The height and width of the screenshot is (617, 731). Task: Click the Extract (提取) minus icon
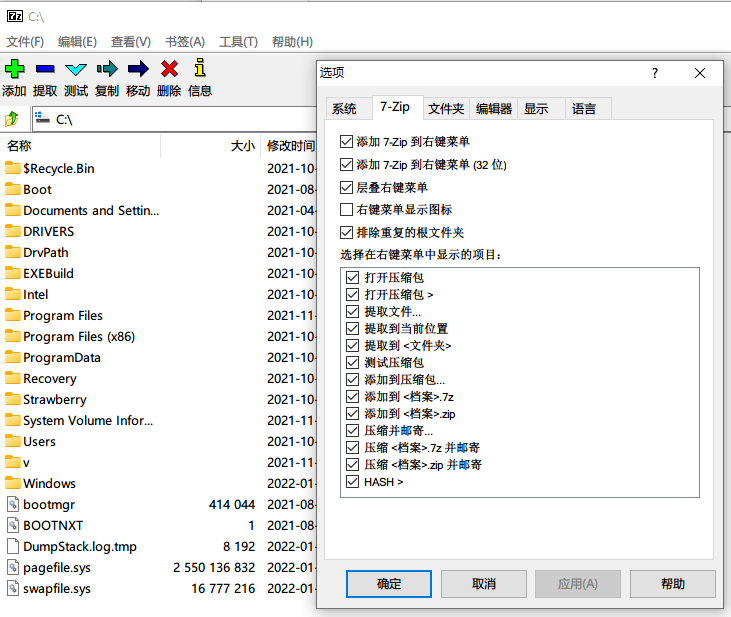tap(45, 69)
